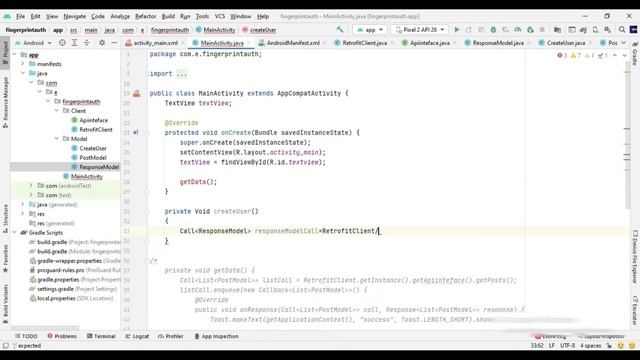The width and height of the screenshot is (640, 360).
Task: Collapse the java folder
Action: tap(23, 73)
